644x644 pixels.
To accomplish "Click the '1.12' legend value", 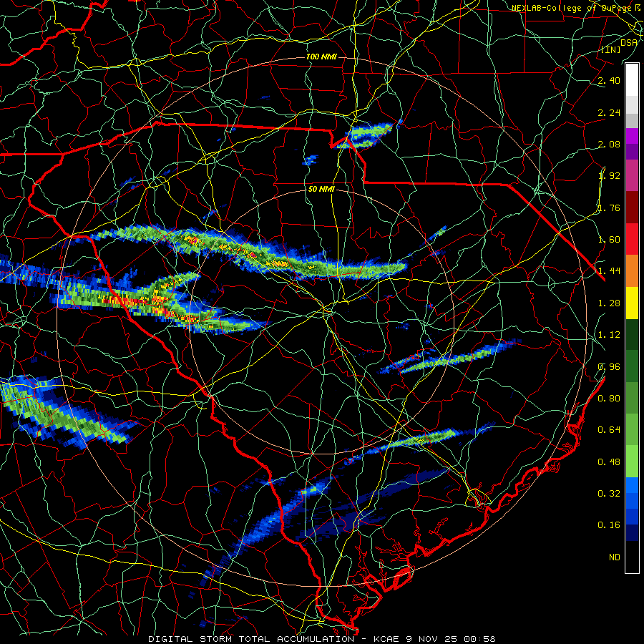I will tap(609, 335).
